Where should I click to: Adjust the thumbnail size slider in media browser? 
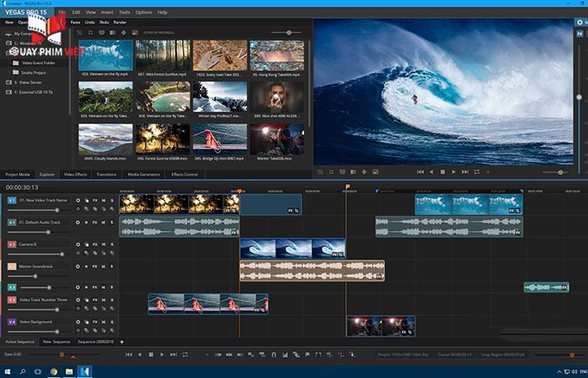point(287,32)
